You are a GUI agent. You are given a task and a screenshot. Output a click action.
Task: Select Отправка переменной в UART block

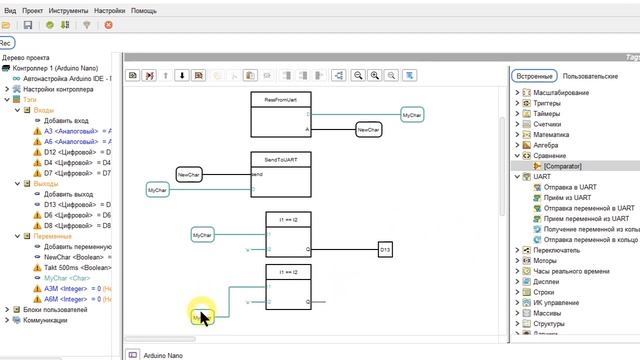[x=589, y=208]
